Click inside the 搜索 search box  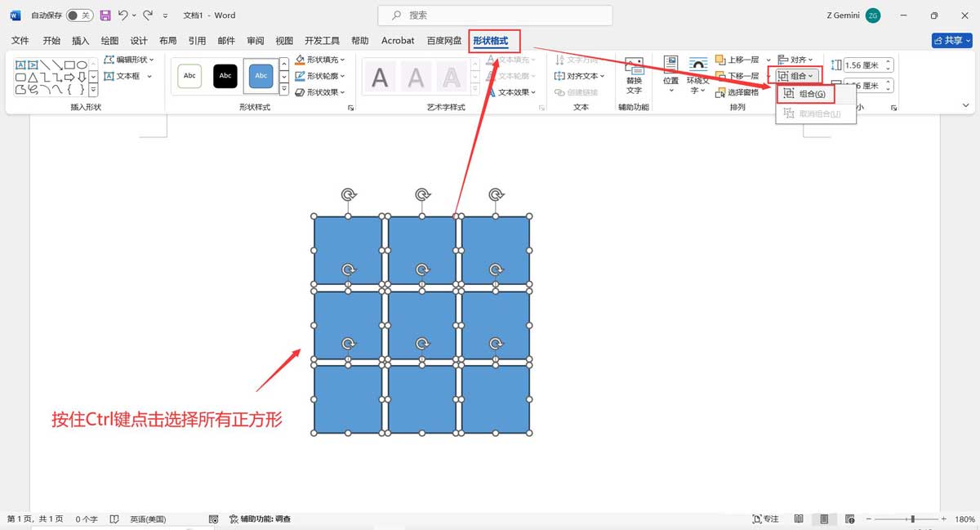coord(494,15)
